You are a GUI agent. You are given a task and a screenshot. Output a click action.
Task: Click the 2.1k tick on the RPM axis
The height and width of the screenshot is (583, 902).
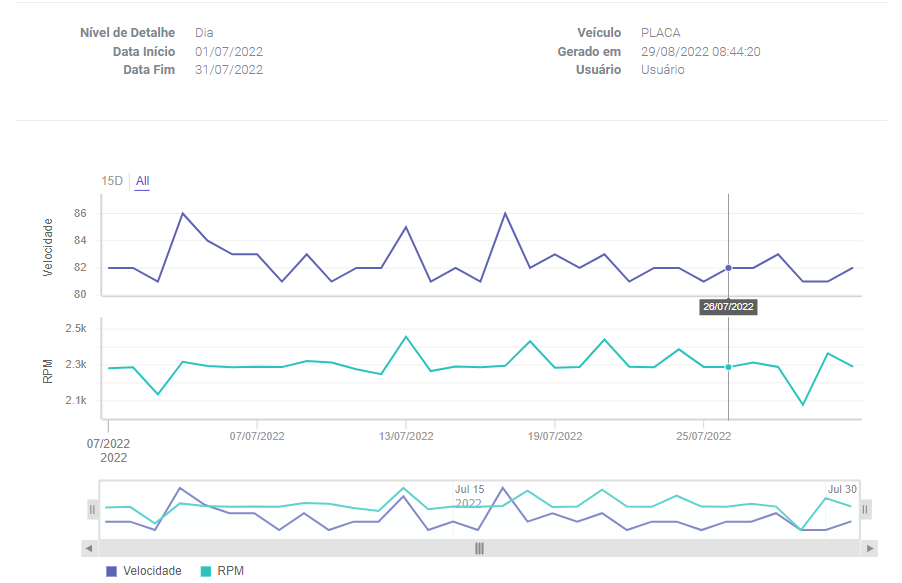click(x=76, y=401)
